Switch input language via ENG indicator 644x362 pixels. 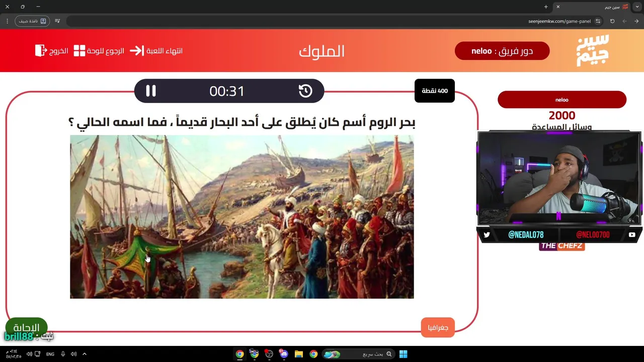coord(50,354)
